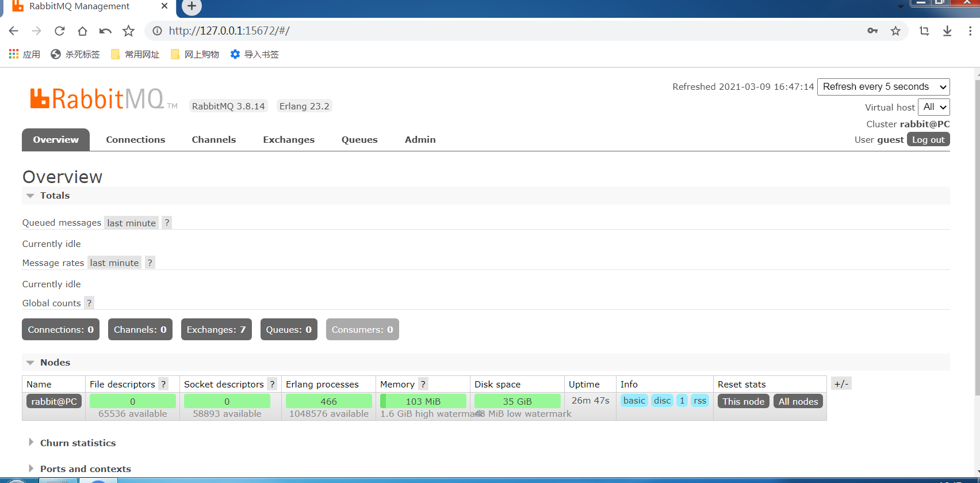980x483 pixels.
Task: Log out the guest user
Action: coord(928,139)
